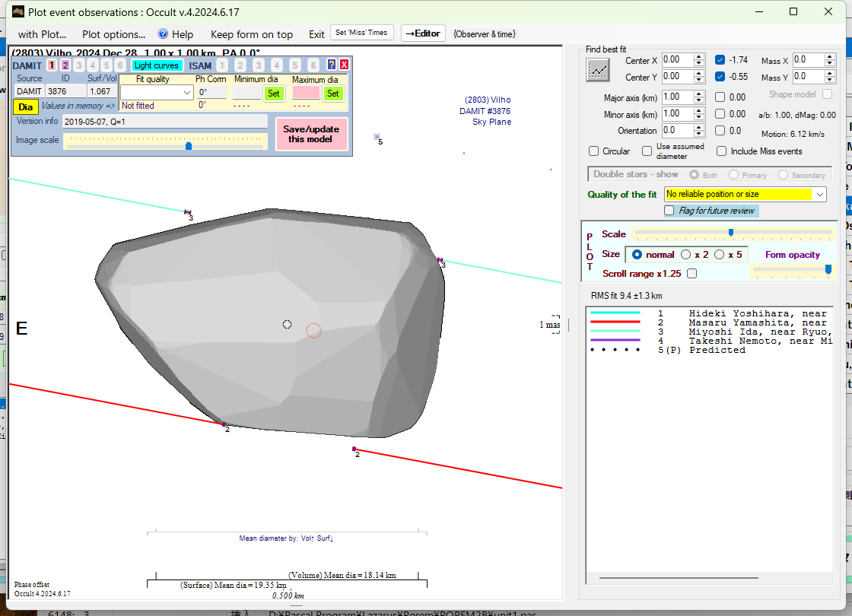Click the Center X input field

tap(676, 60)
